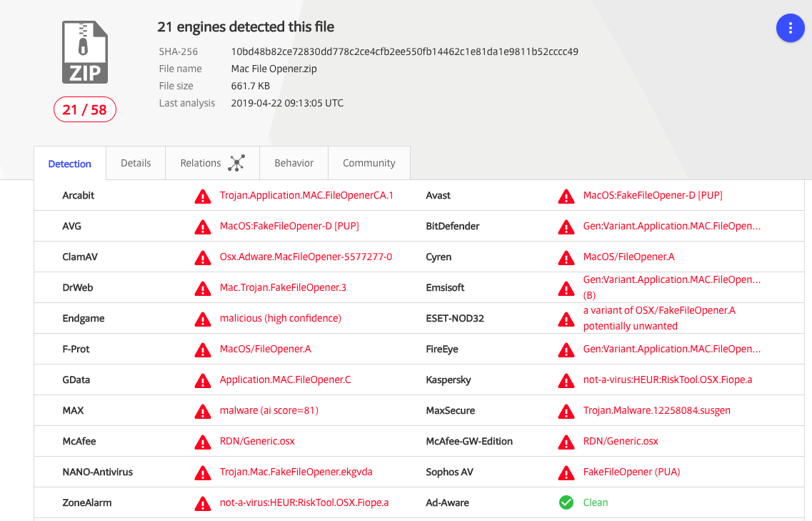Click the Sophos AV warning triangle icon
This screenshot has height=521, width=812.
tap(566, 473)
